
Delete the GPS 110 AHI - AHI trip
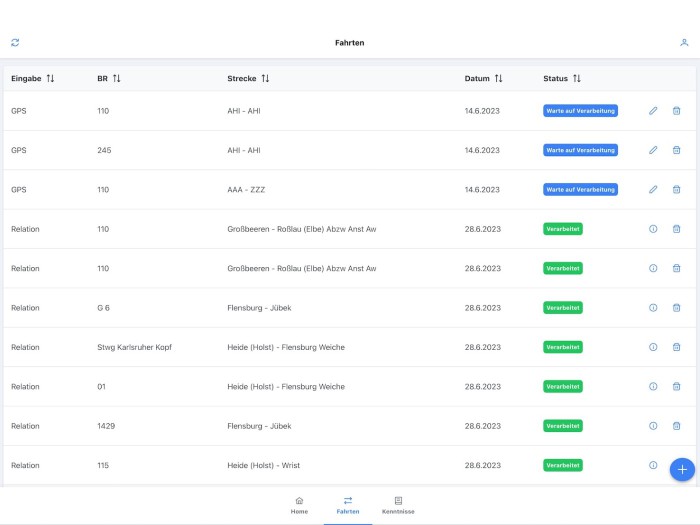[x=676, y=111]
